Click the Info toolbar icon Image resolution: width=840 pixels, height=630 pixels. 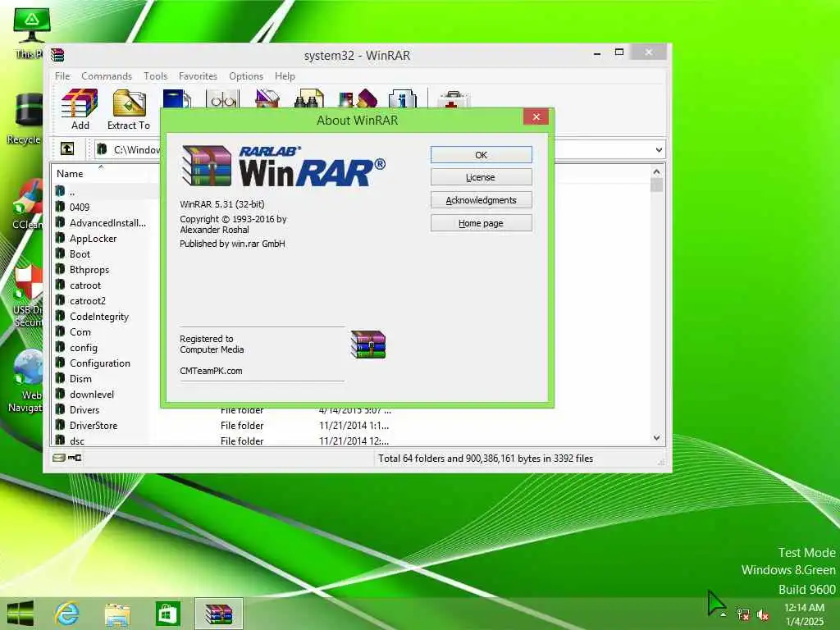tap(402, 99)
